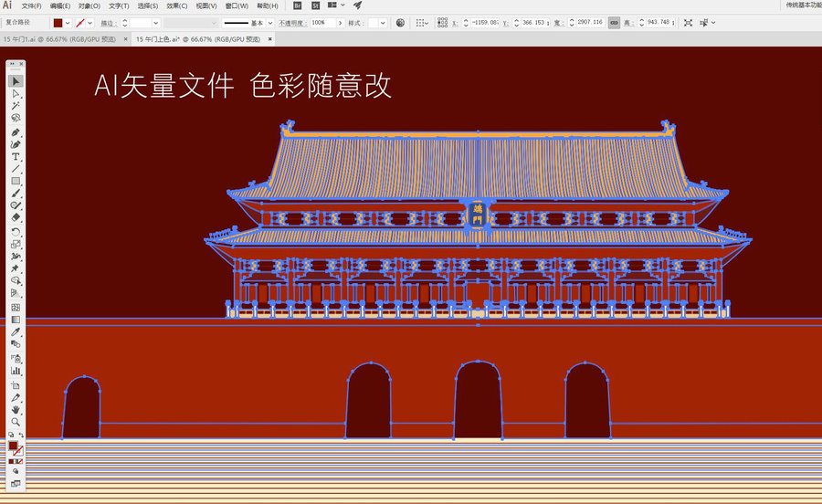Open the 编辑(E) menu

point(59,5)
